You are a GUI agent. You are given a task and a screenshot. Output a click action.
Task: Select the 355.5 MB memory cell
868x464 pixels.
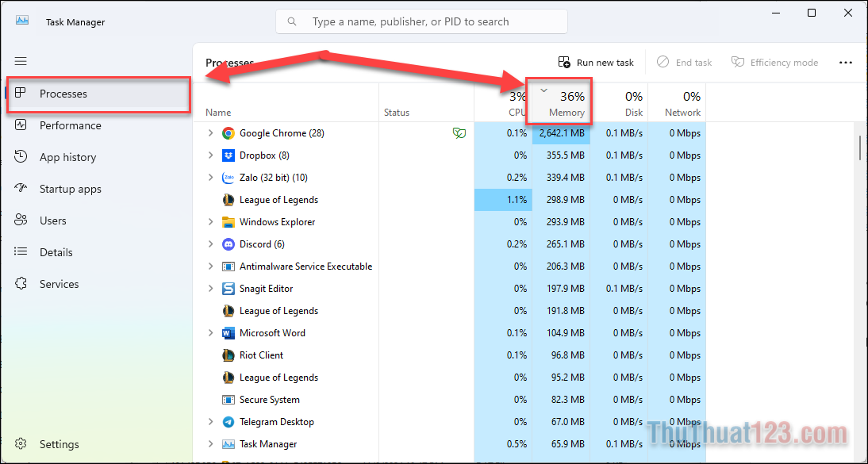click(x=561, y=155)
